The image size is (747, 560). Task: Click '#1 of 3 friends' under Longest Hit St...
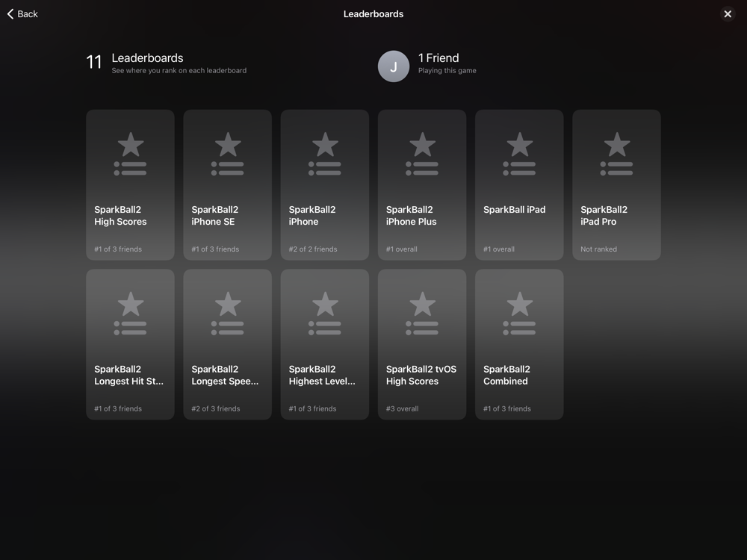pos(118,408)
